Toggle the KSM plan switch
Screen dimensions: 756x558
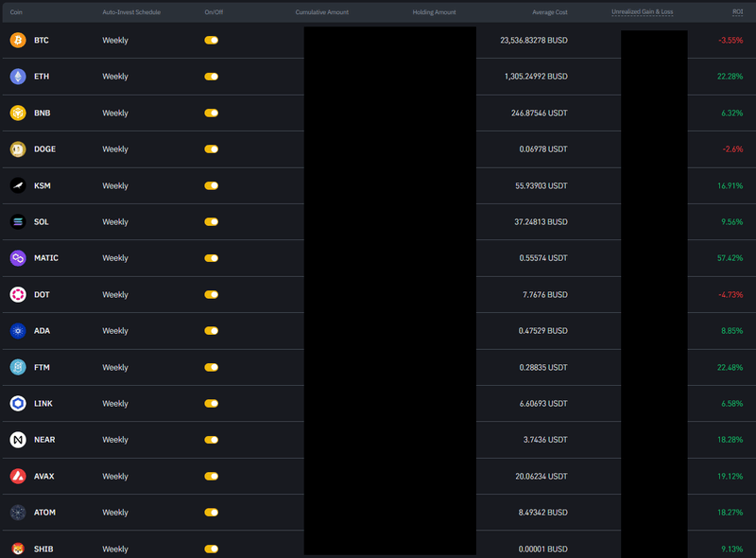click(x=211, y=185)
